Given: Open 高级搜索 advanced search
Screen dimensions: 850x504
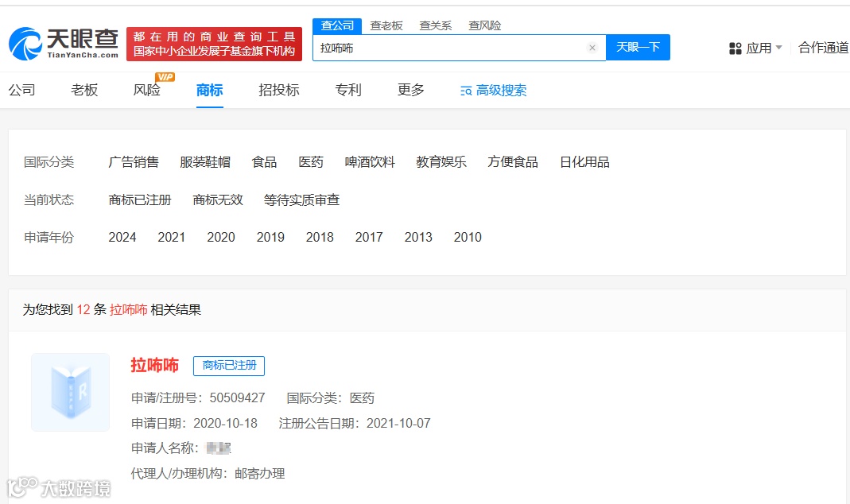Looking at the screenshot, I should (493, 91).
